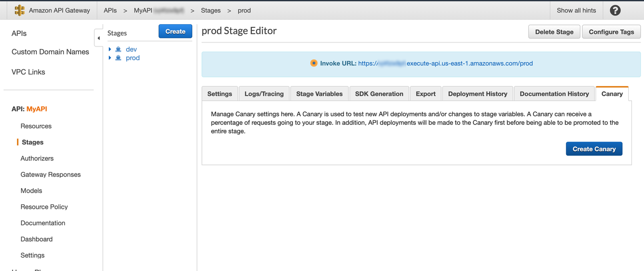644x271 pixels.
Task: Open Resources in the sidebar
Action: 36,126
